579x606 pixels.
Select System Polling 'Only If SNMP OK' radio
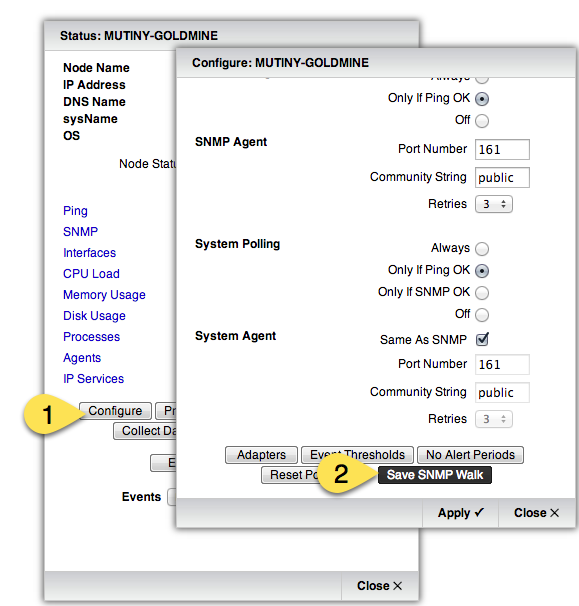click(482, 293)
